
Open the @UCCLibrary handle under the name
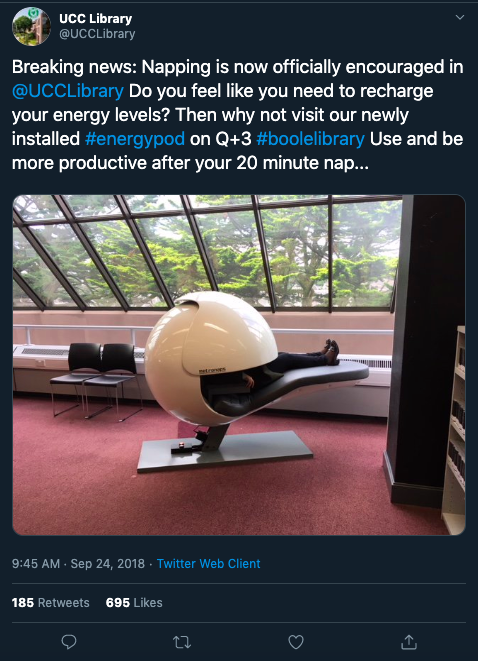97,34
